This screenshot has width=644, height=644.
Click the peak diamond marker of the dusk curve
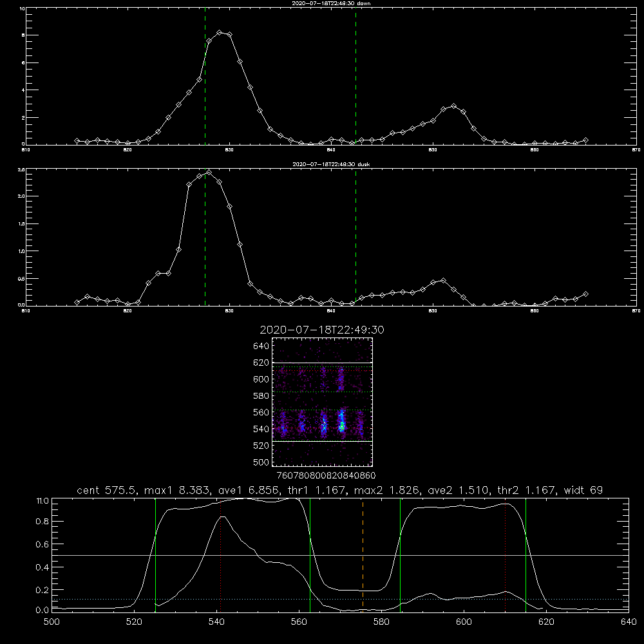pyautogui.click(x=209, y=172)
